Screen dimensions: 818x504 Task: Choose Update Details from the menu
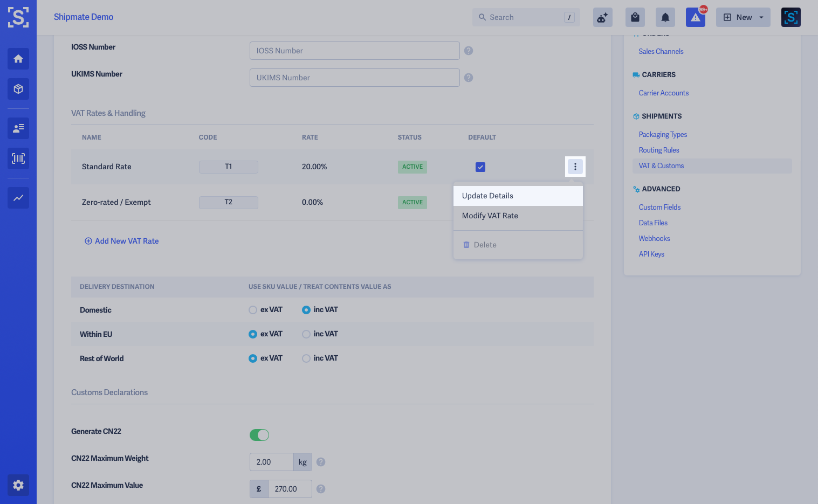coord(518,196)
